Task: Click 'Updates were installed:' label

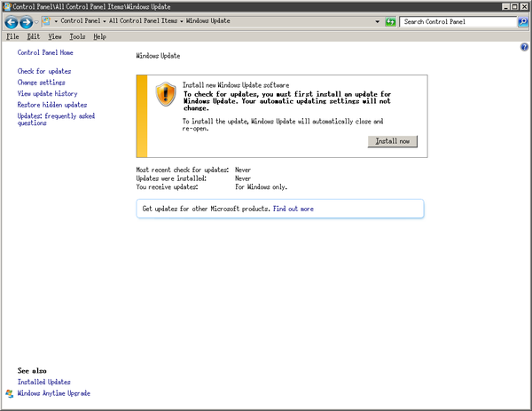Action: point(171,178)
